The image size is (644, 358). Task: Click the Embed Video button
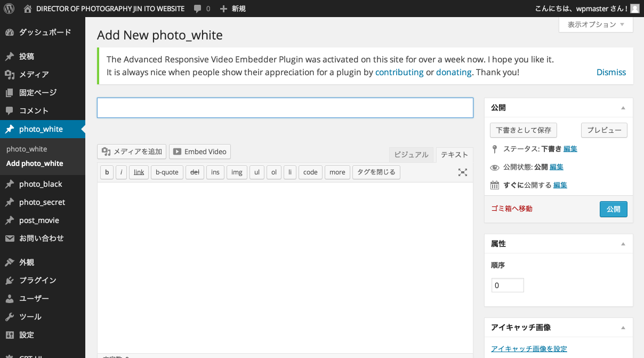point(200,152)
